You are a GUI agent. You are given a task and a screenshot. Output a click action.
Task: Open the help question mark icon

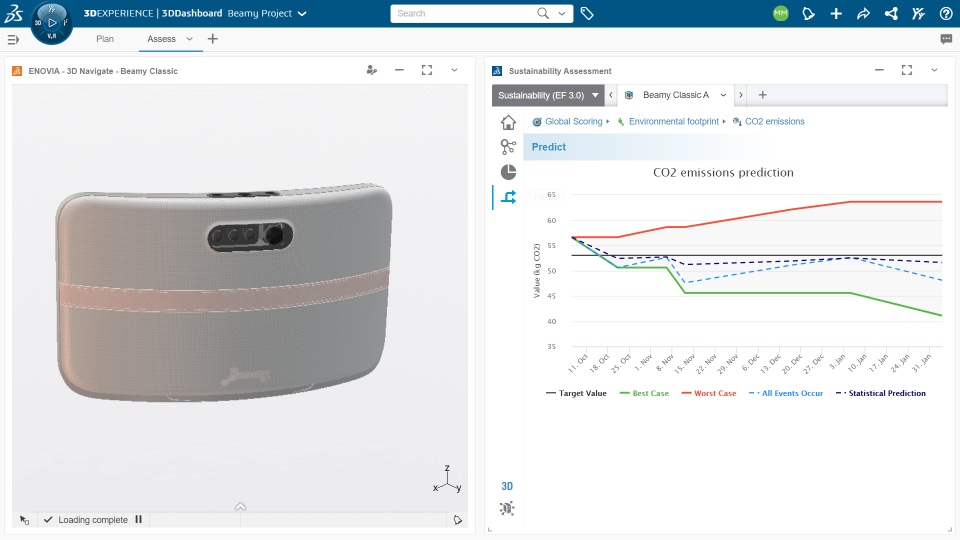pos(946,13)
